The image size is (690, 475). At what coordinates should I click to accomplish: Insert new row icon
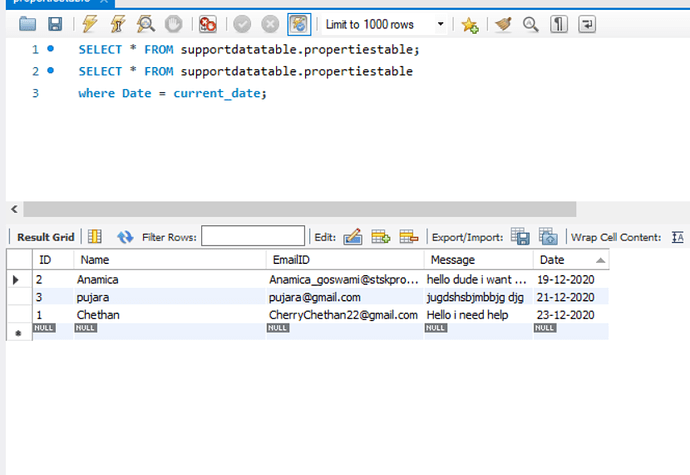(381, 236)
